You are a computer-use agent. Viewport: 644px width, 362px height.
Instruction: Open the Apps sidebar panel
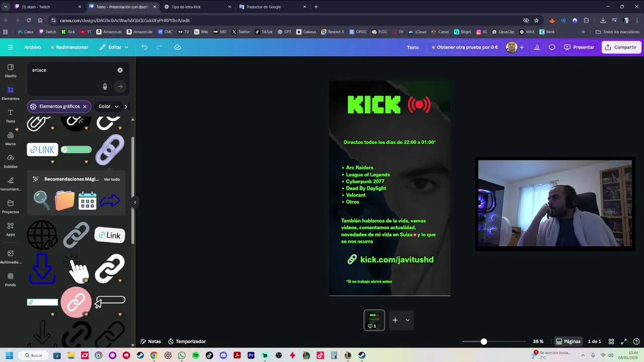(x=10, y=229)
